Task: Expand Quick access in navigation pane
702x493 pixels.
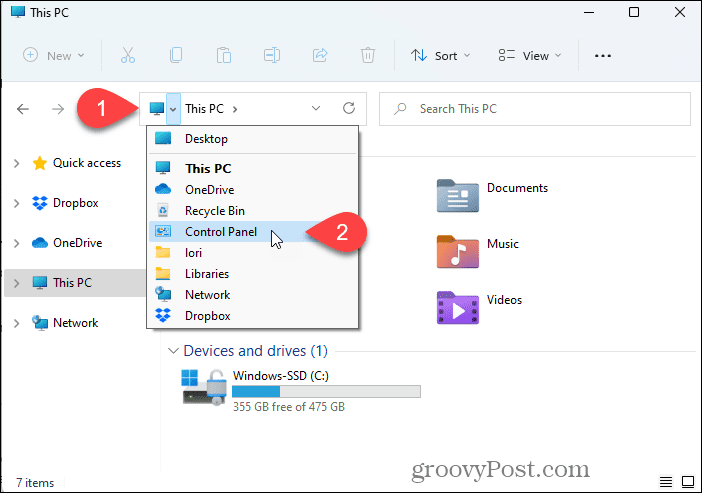Action: pos(17,163)
